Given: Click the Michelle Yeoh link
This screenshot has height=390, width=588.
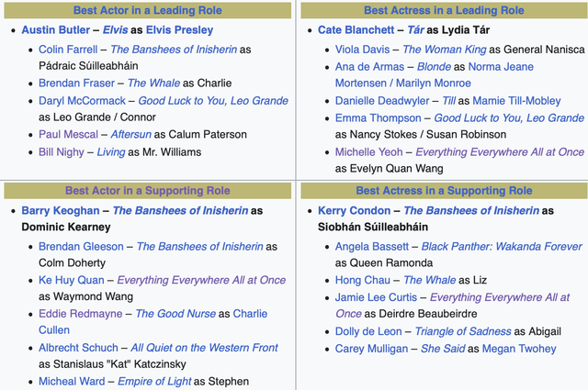Looking at the screenshot, I should coord(369,152).
